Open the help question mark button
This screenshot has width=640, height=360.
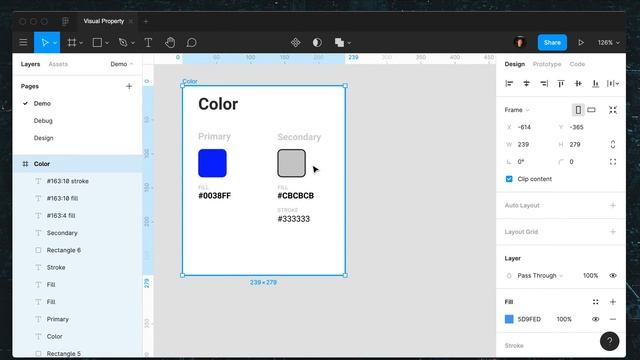coord(609,341)
